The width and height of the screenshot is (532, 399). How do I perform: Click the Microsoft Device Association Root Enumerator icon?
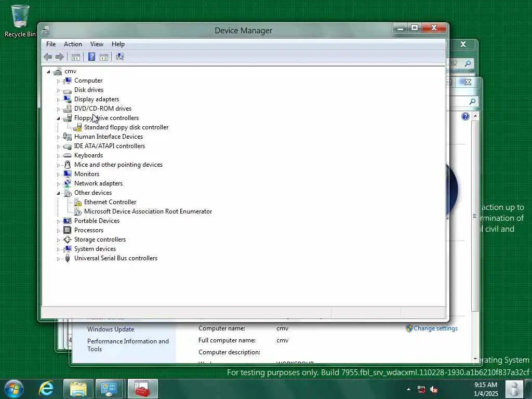(x=78, y=211)
